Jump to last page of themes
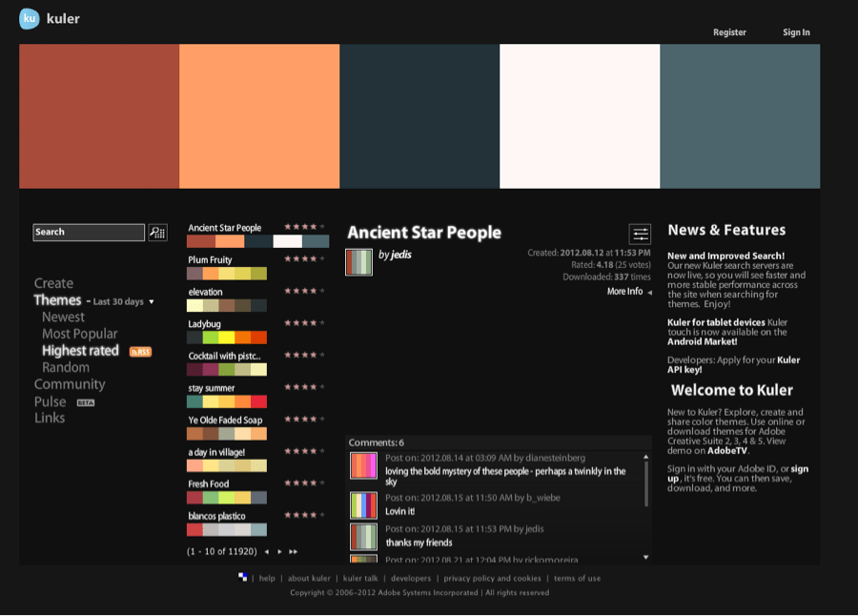Screen dimensions: 858x616 point(294,552)
